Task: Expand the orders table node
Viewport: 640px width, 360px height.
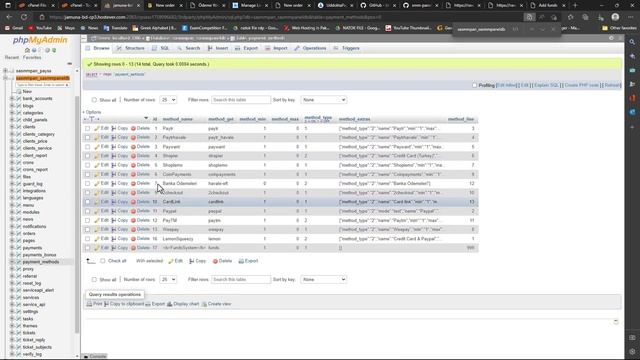Action: point(12,233)
